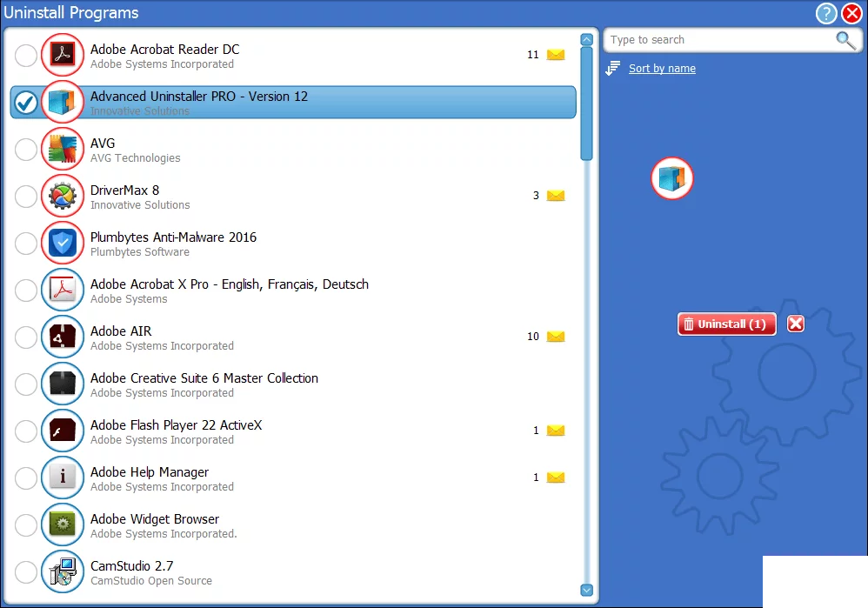This screenshot has width=868, height=608.
Task: Select the CamStudio 2.7 checkbox
Action: click(x=26, y=572)
